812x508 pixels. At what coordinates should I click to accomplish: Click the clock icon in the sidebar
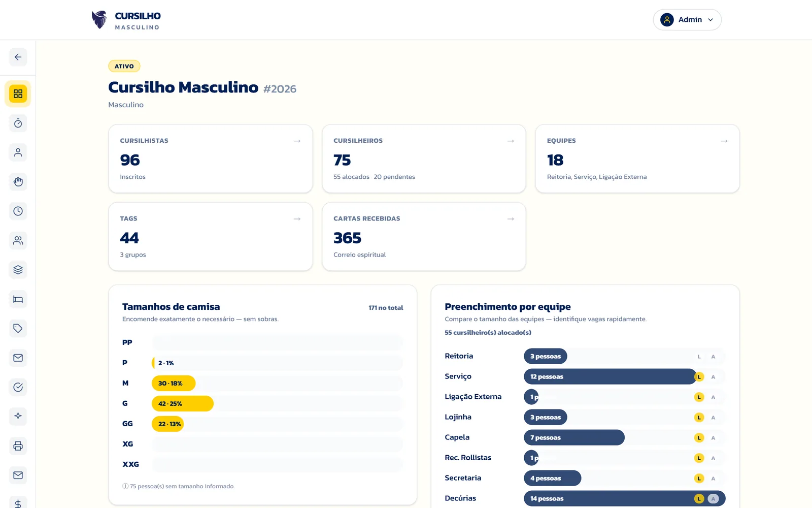(18, 211)
